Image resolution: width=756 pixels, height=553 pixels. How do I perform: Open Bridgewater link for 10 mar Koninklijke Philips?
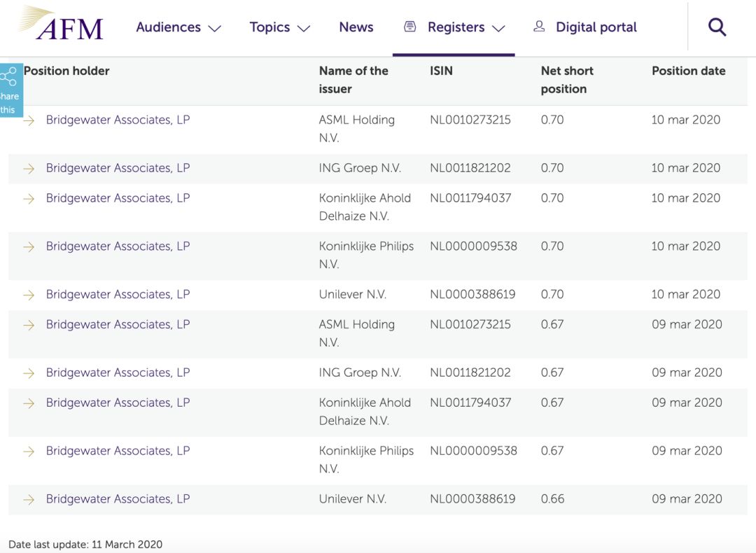(118, 246)
